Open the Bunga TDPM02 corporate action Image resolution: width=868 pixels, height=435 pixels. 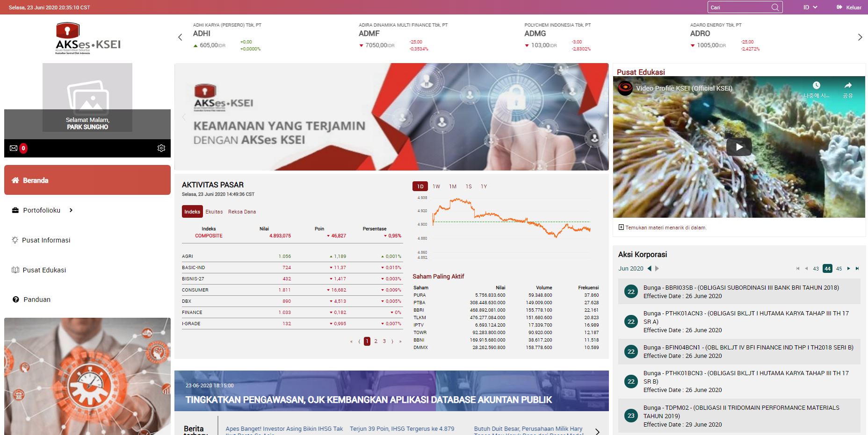click(x=739, y=416)
